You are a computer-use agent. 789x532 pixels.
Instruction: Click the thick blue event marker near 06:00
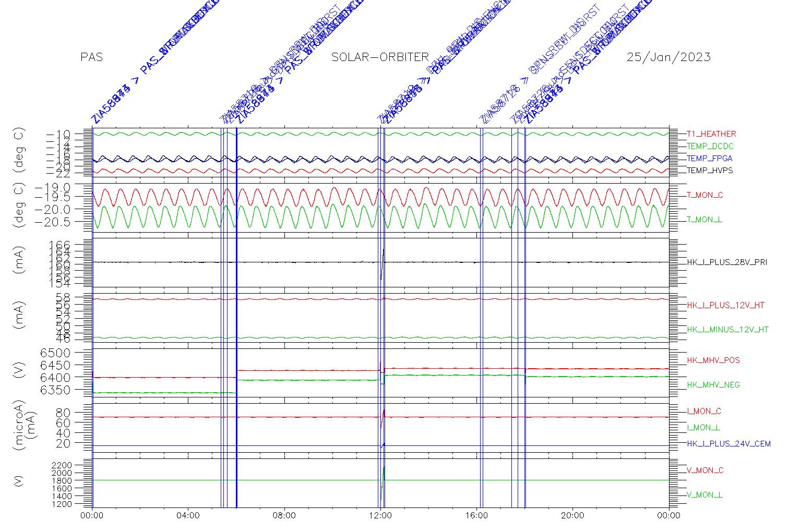coord(236,317)
